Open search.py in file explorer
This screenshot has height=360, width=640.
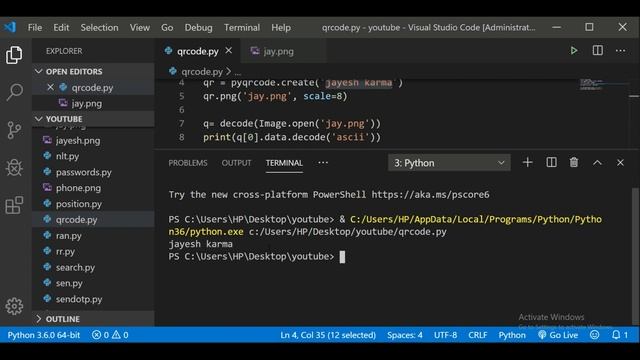click(93, 267)
